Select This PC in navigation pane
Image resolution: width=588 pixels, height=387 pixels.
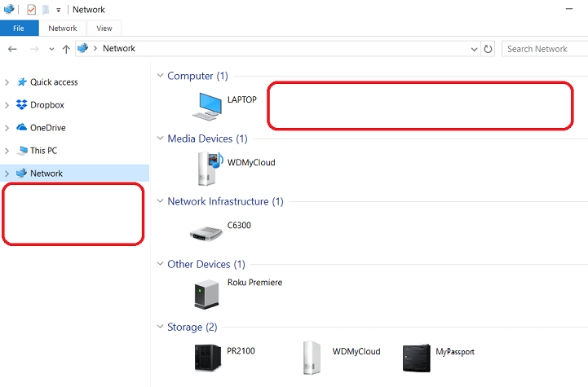(44, 151)
